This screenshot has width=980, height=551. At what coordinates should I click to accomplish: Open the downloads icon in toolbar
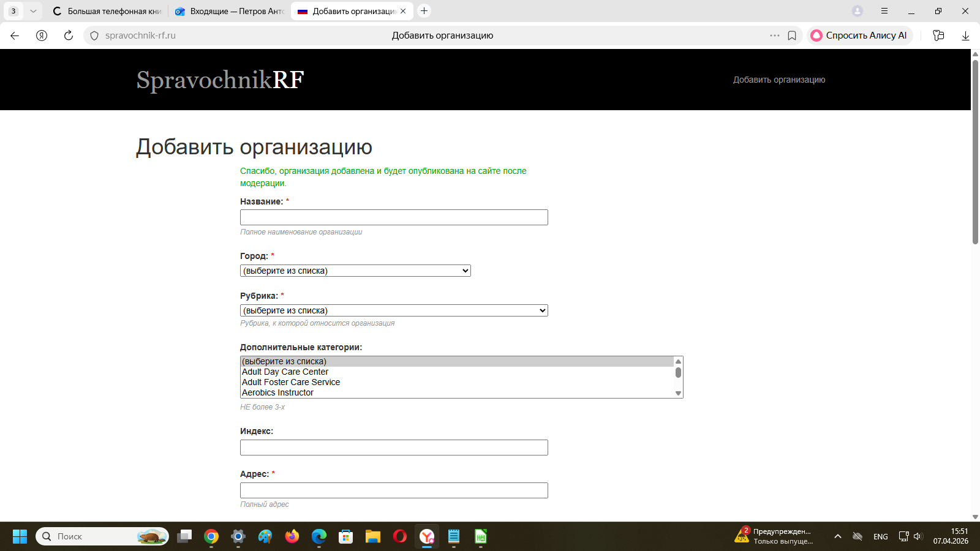click(965, 36)
